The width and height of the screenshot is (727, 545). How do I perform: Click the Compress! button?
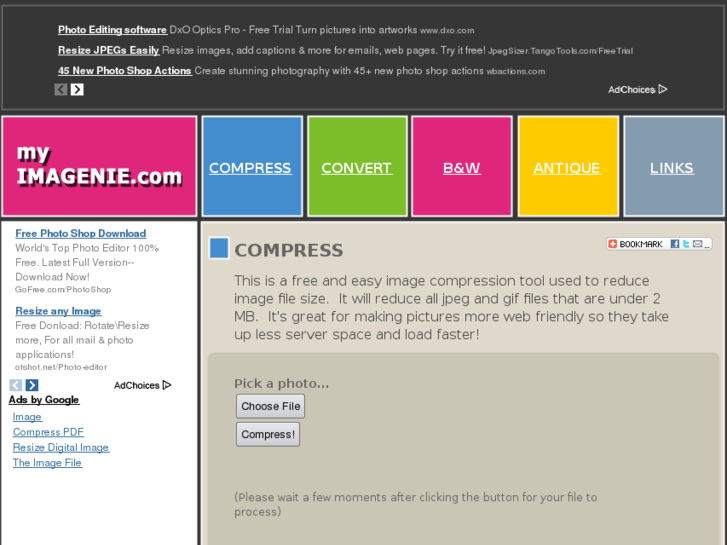click(x=268, y=435)
